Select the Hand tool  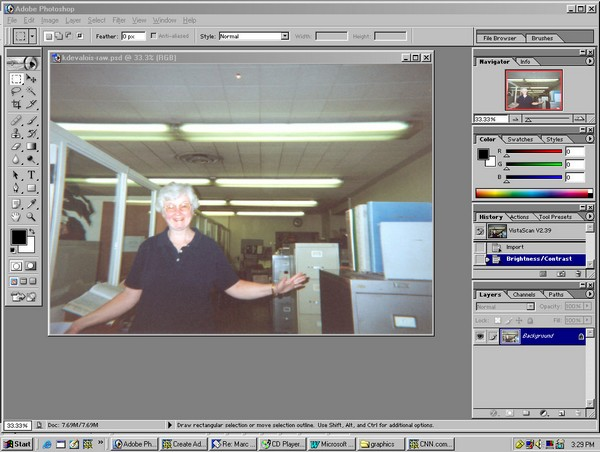(x=16, y=217)
